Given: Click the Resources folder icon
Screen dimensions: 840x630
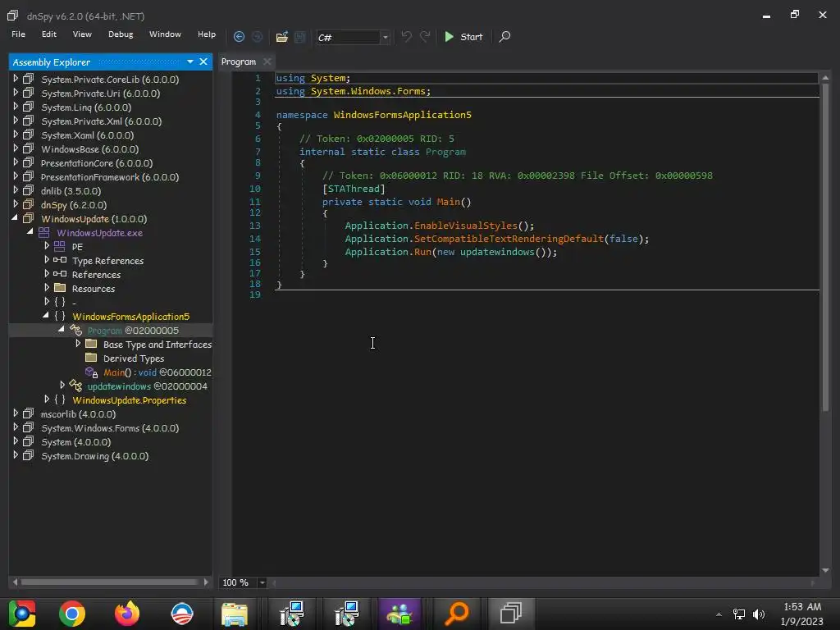Looking at the screenshot, I should pos(60,288).
